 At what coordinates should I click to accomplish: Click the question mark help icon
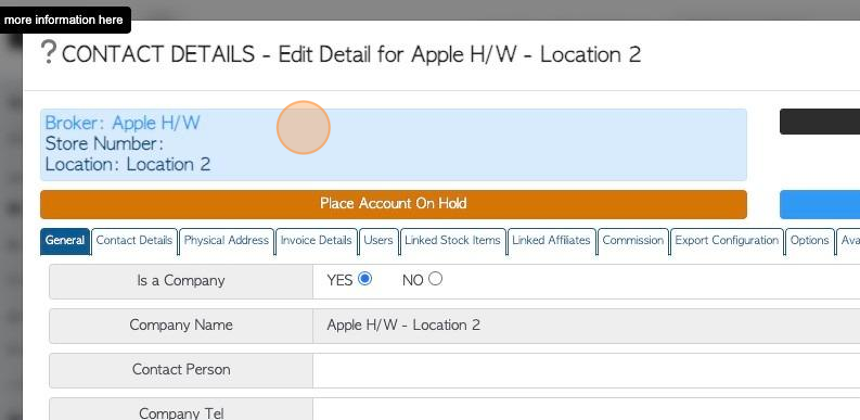click(49, 53)
